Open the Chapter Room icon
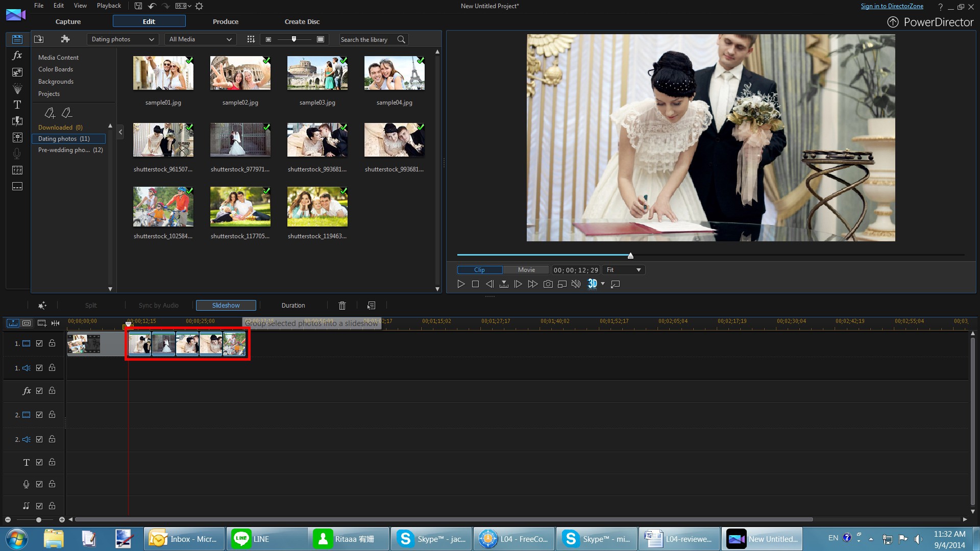This screenshot has width=980, height=551. click(17, 170)
